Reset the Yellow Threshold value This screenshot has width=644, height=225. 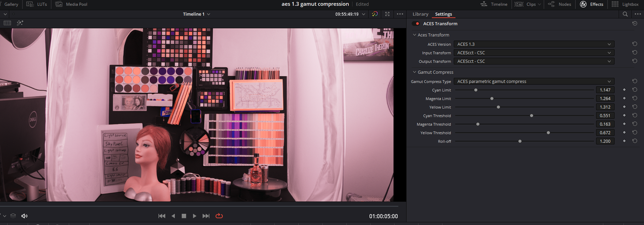[x=635, y=133]
